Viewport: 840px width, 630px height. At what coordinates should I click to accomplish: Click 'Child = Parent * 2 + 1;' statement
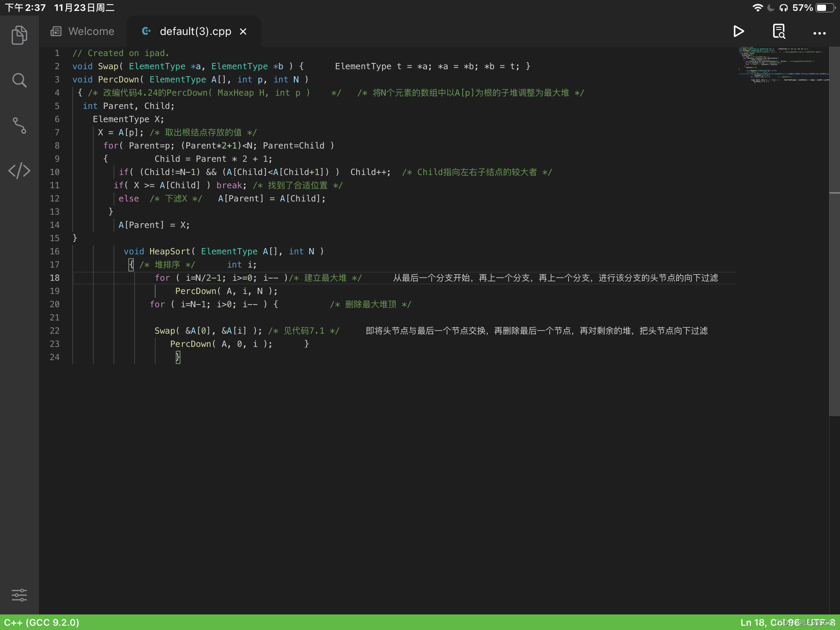(x=213, y=159)
